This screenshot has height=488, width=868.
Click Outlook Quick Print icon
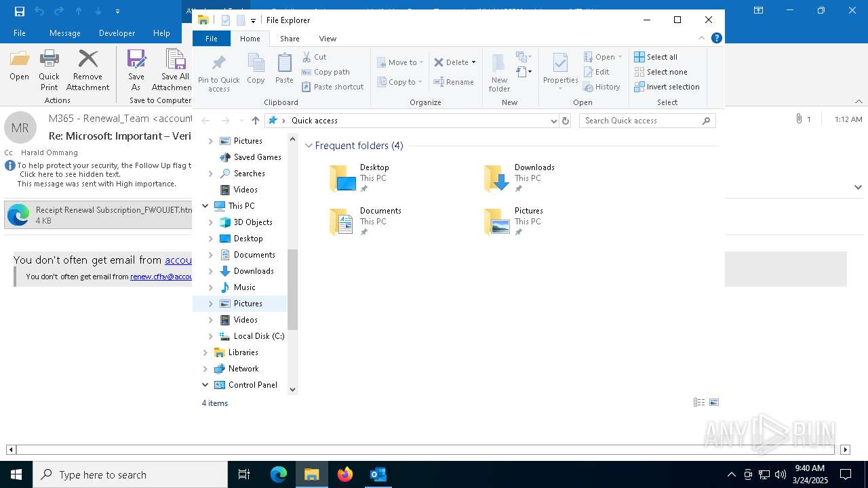pyautogui.click(x=49, y=70)
